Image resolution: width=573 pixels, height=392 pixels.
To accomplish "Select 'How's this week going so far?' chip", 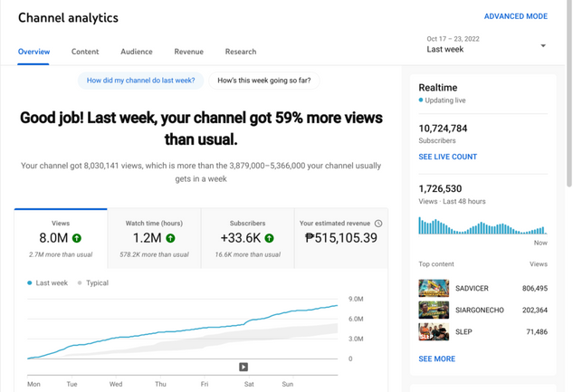I will click(264, 81).
